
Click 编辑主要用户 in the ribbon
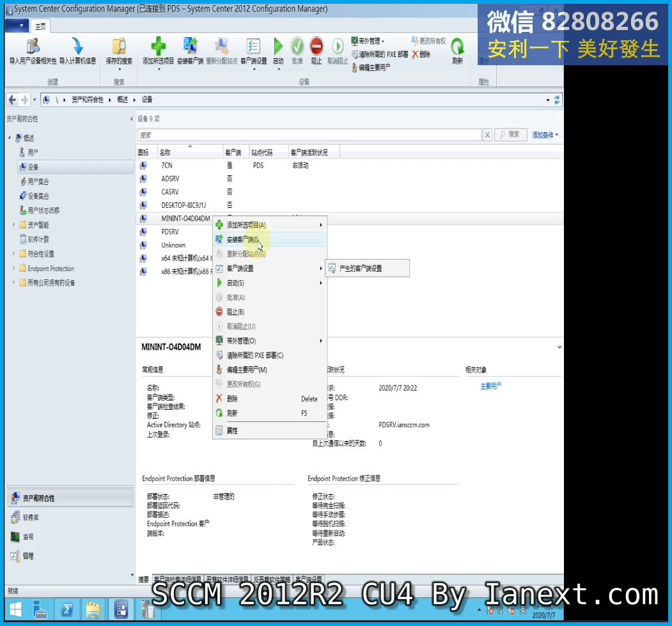coord(371,67)
